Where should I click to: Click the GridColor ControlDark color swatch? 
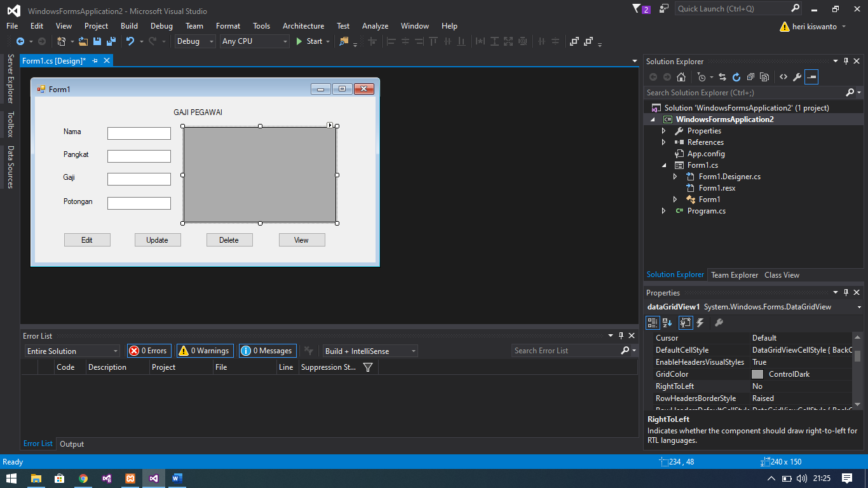coord(758,374)
